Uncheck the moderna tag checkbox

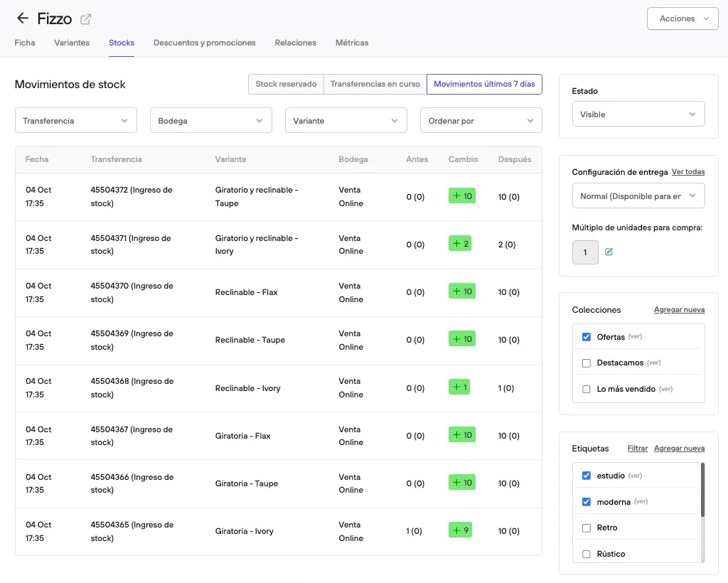click(587, 502)
